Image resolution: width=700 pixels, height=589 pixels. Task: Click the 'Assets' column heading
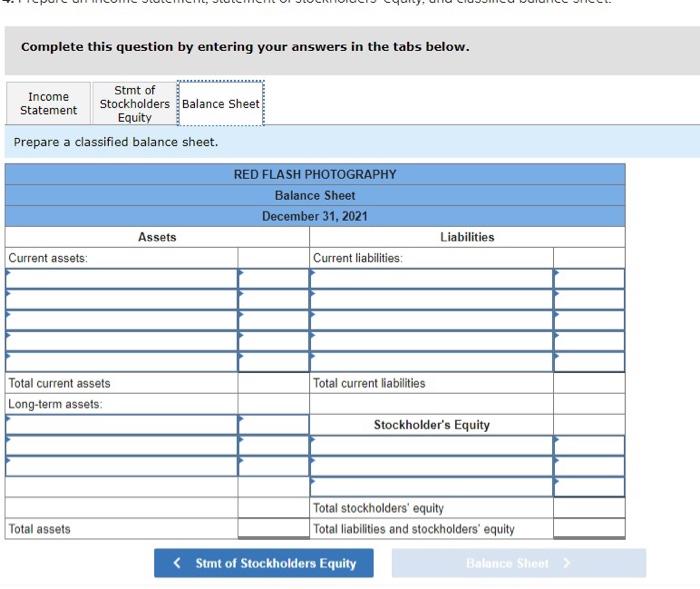pos(157,237)
